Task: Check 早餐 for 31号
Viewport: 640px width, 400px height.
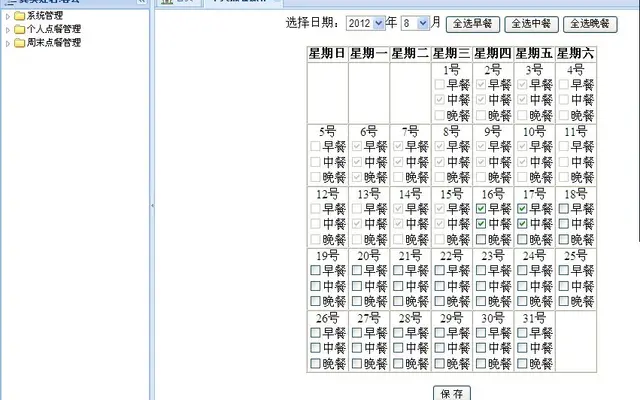Action: (522, 333)
